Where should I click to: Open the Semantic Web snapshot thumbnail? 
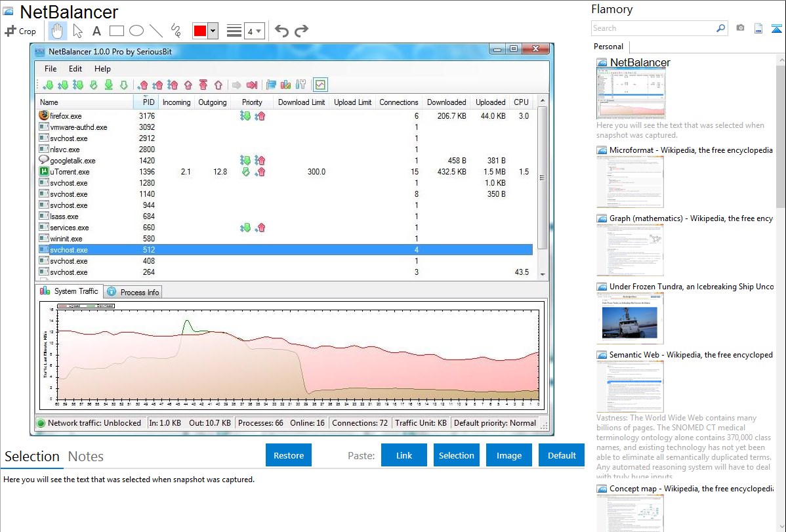pos(630,386)
